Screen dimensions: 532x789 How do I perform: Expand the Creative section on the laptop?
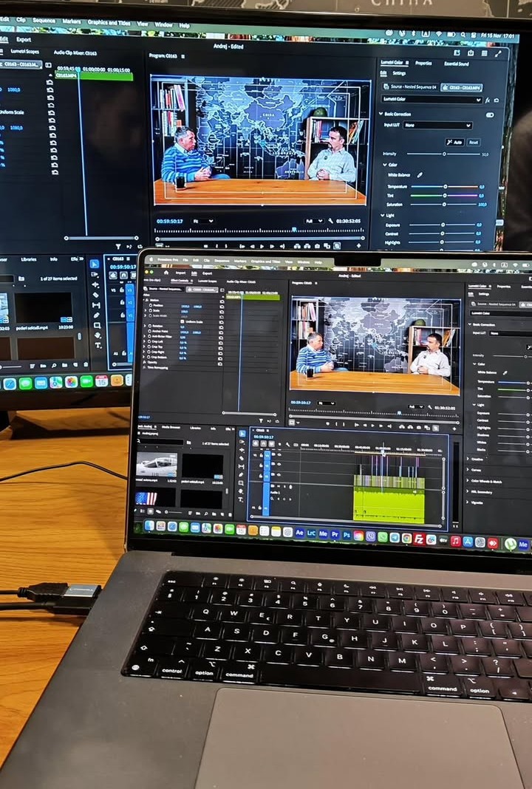pos(468,459)
